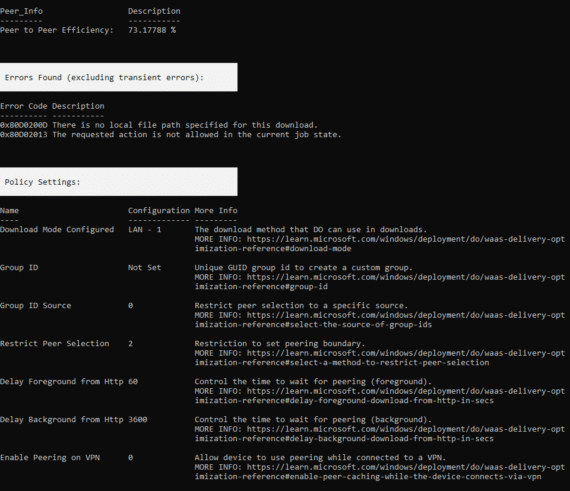The image size is (570, 491).
Task: Click 'The download method that DO can use' text
Action: click(311, 230)
